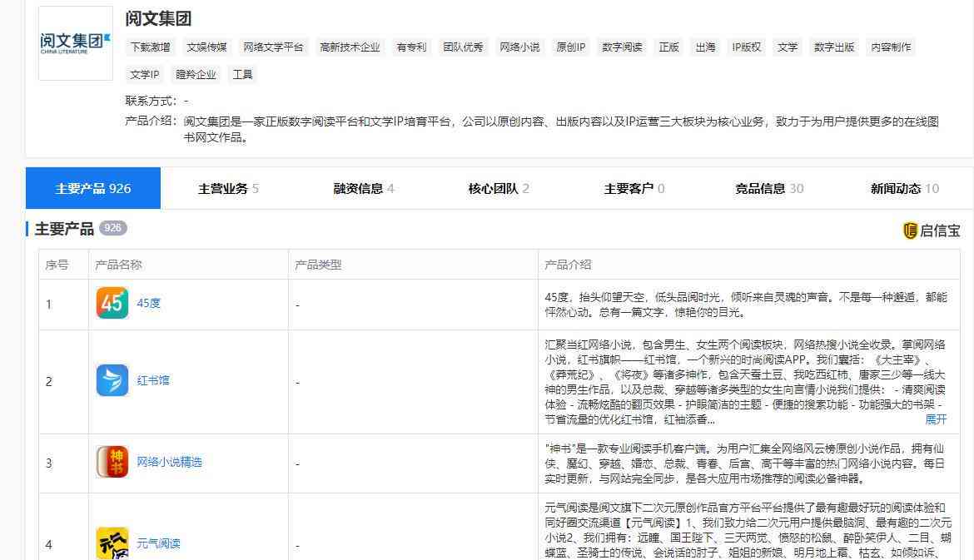Open the 红书馆 blue app icon

point(112,380)
